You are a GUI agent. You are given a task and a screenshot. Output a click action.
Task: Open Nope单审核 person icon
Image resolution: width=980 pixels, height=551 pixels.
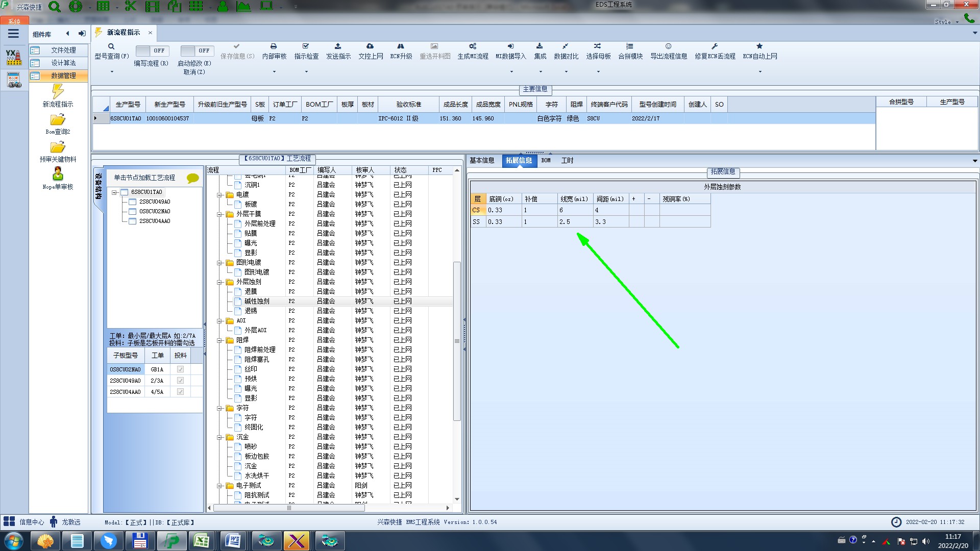coord(58,174)
